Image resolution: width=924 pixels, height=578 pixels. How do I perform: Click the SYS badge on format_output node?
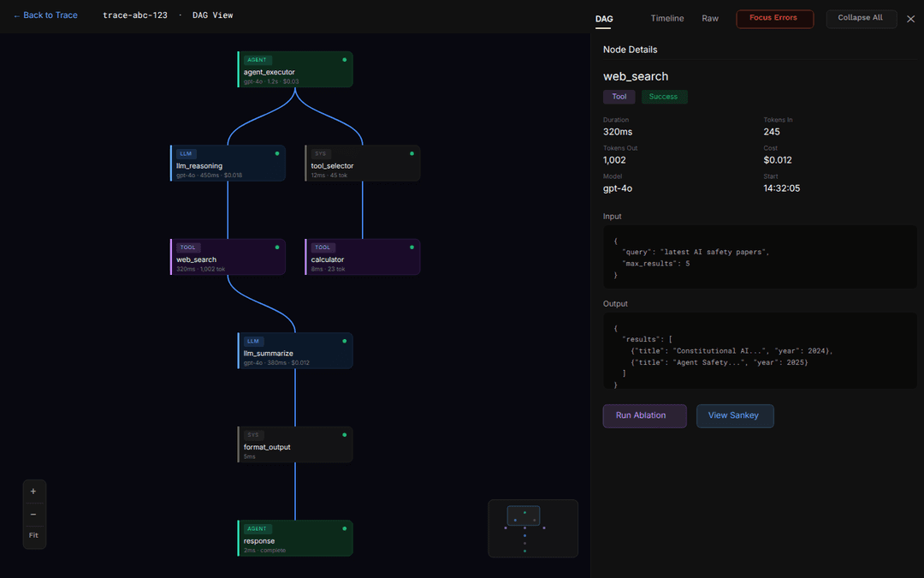[x=253, y=434]
